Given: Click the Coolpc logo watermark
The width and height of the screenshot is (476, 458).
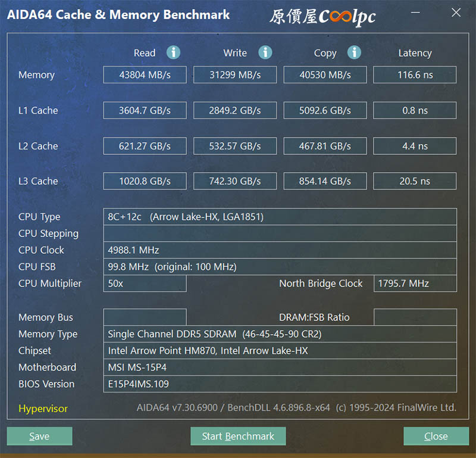Looking at the screenshot, I should pyautogui.click(x=323, y=16).
